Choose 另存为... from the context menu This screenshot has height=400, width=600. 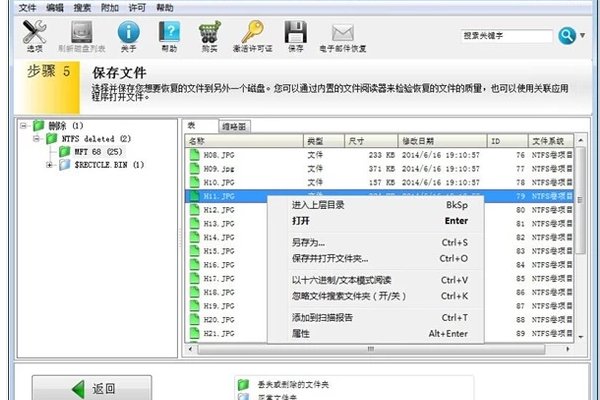(x=375, y=242)
